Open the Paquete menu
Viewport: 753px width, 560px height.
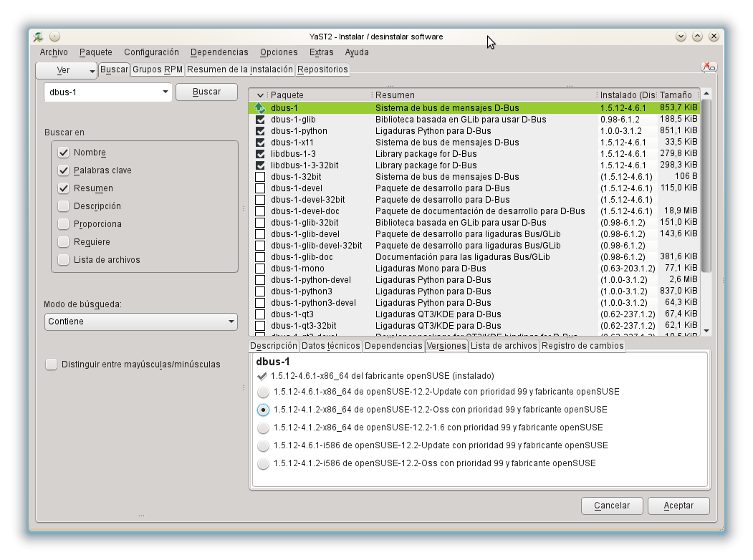click(x=96, y=52)
